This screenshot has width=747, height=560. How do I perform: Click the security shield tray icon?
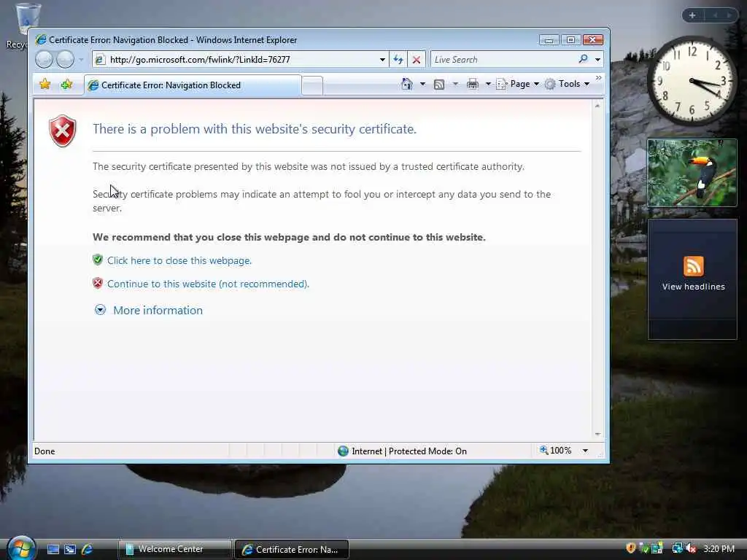pos(631,548)
